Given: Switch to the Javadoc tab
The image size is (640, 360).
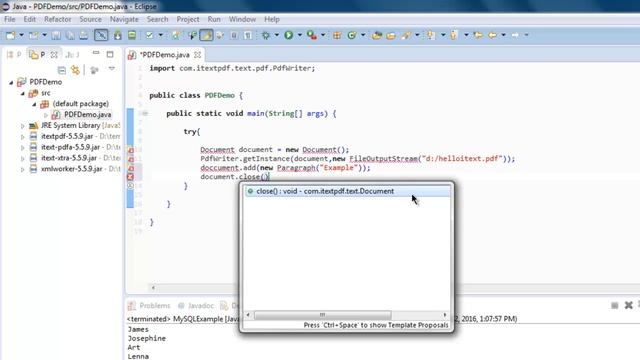Looking at the screenshot, I should click(196, 305).
